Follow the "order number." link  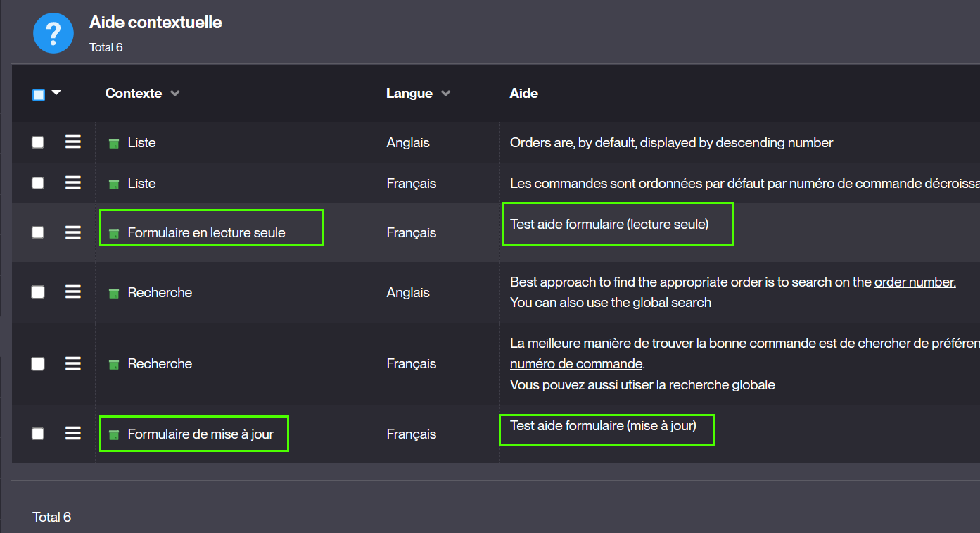coord(915,282)
